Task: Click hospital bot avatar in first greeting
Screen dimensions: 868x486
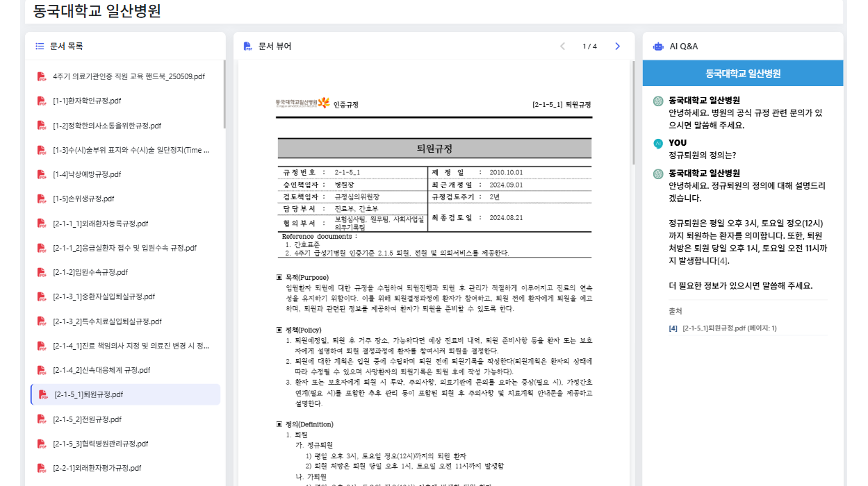Action: pyautogui.click(x=658, y=101)
